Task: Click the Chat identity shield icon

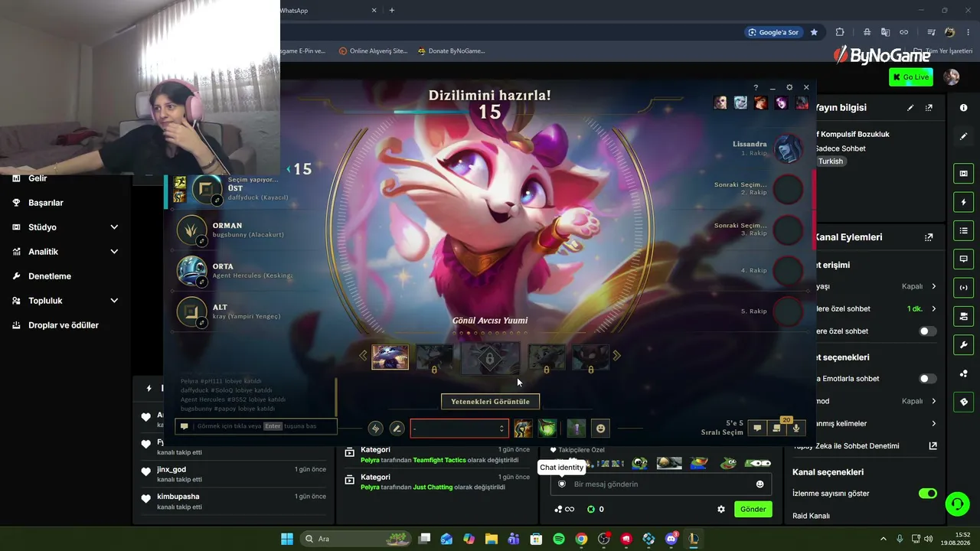Action: 562,484
